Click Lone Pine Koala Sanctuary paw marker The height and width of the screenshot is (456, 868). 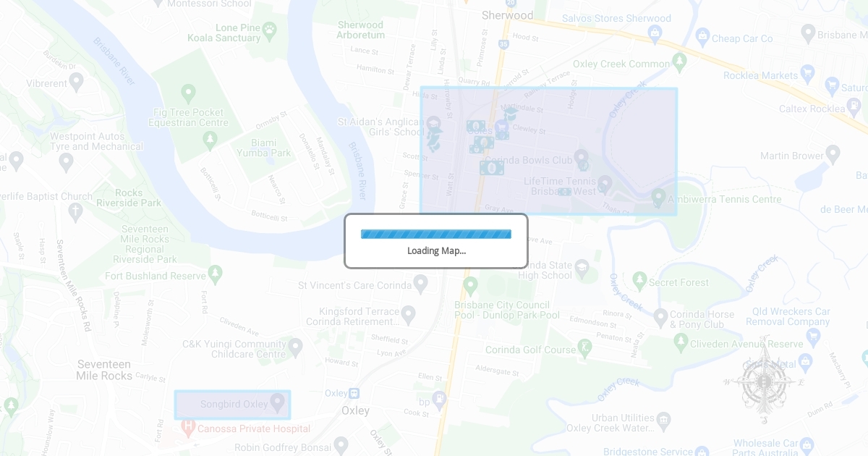269,30
